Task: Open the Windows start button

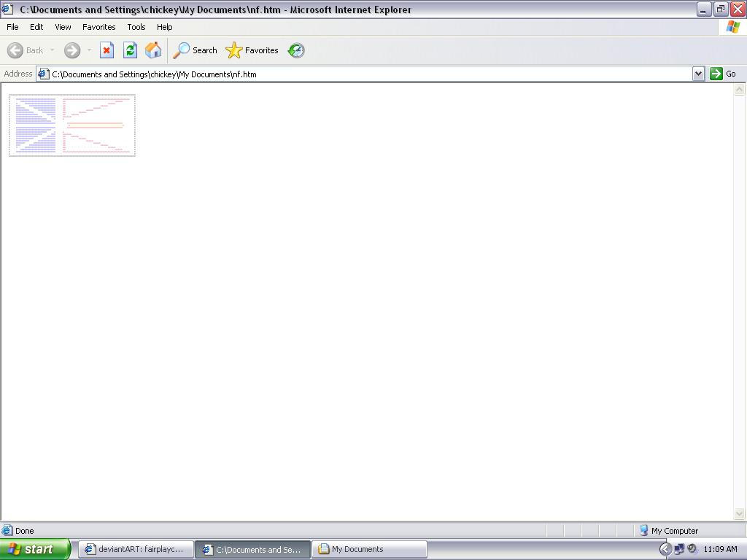Action: (35, 549)
